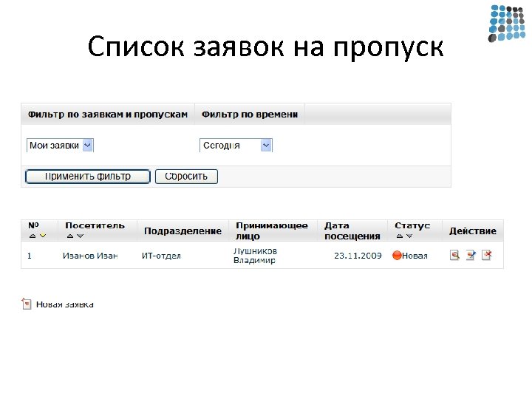Viewport: 532px width, 399px height.
Task: Click Фильтр по заявкам и пропускам header
Action: pyautogui.click(x=108, y=115)
